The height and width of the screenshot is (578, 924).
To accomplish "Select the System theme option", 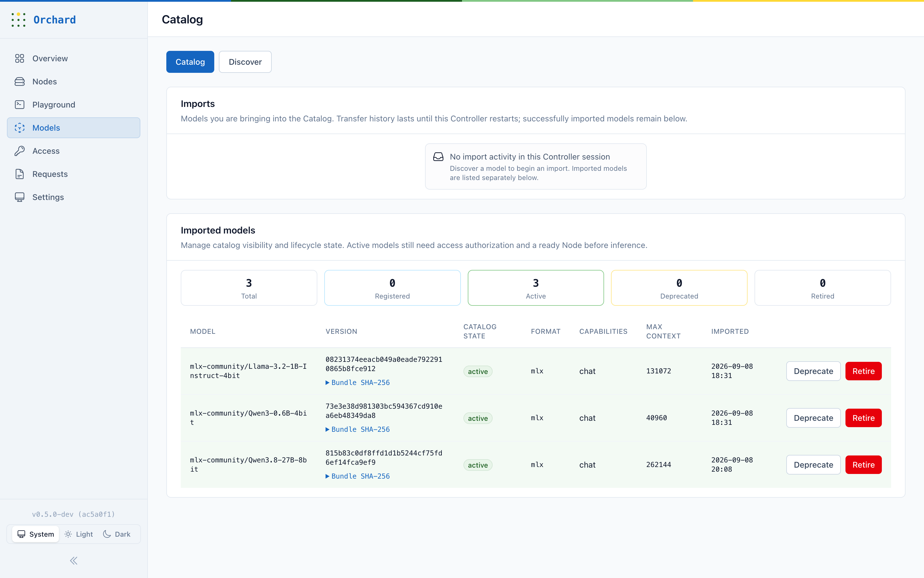I will pos(36,534).
